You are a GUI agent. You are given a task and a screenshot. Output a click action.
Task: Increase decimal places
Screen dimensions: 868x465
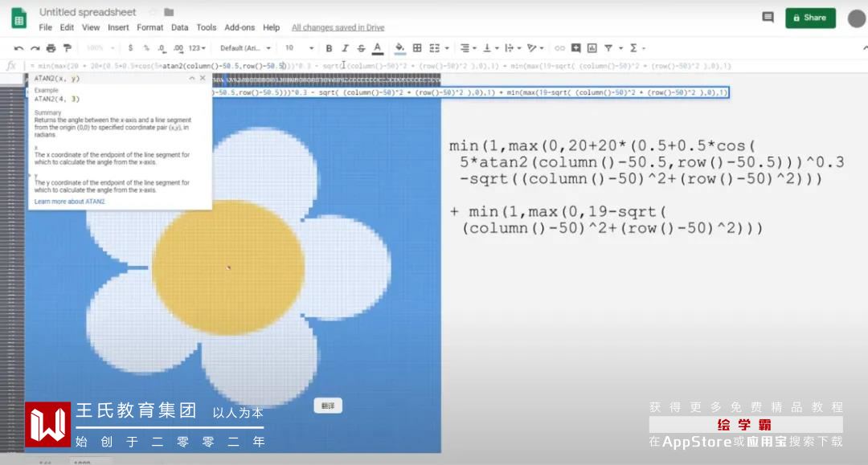click(178, 49)
